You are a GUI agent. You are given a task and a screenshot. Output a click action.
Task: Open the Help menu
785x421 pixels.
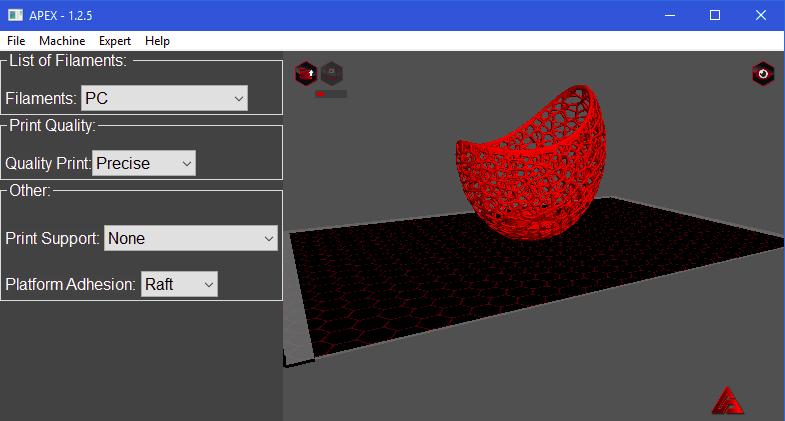pos(157,41)
